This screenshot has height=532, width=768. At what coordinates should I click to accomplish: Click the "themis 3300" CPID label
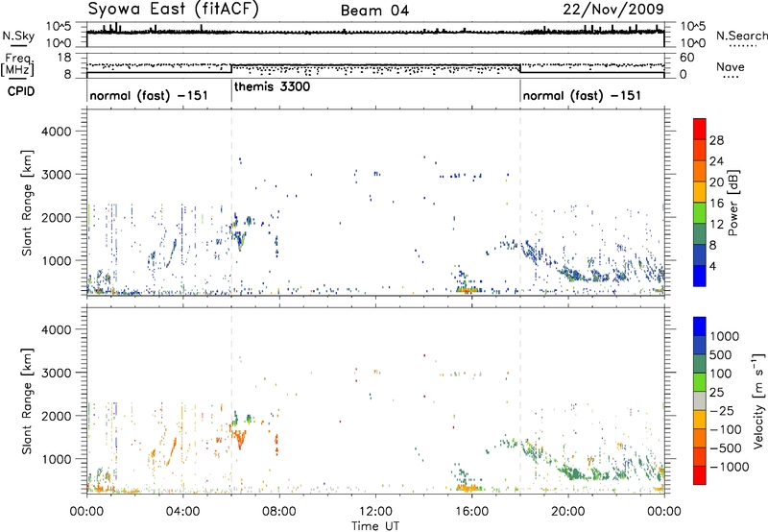[272, 86]
